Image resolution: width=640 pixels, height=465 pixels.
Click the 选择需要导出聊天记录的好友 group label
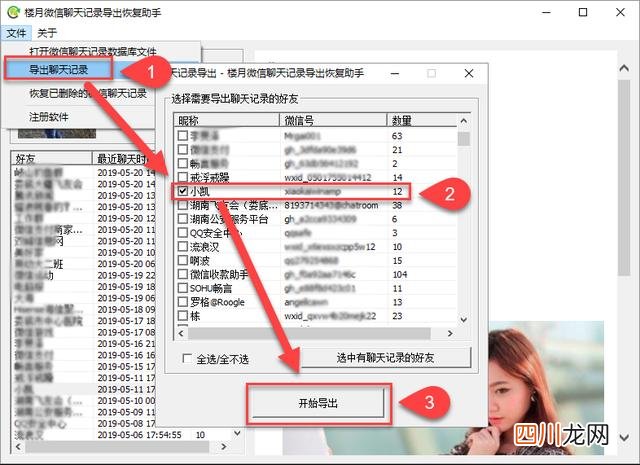[235, 98]
